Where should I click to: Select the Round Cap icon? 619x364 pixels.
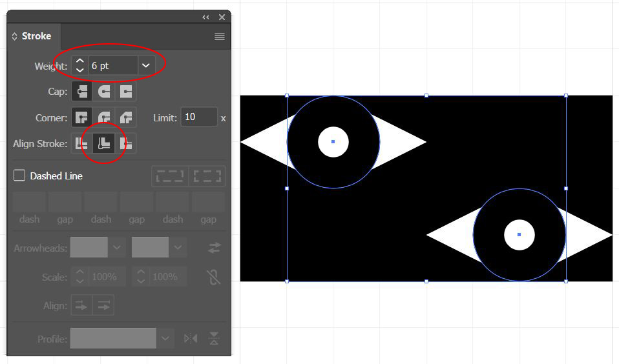click(104, 92)
